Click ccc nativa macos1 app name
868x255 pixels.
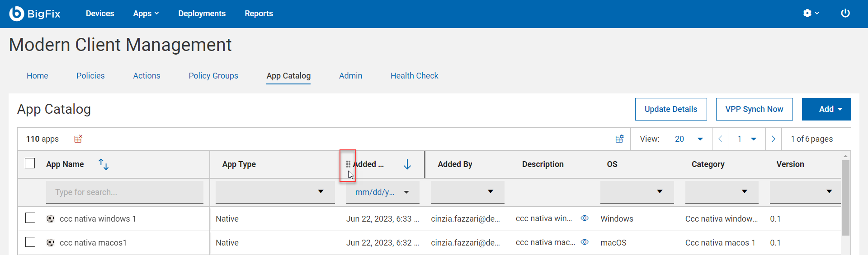click(x=93, y=242)
